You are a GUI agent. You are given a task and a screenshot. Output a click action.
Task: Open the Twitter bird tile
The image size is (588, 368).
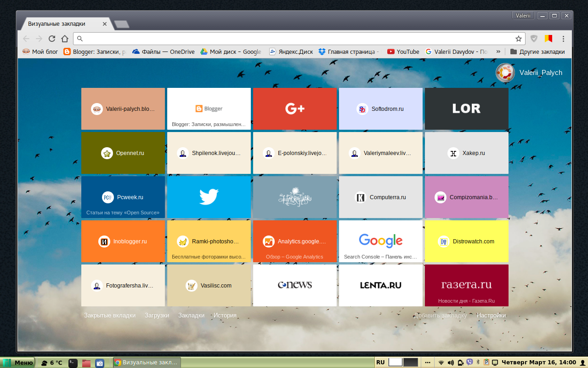tap(209, 197)
